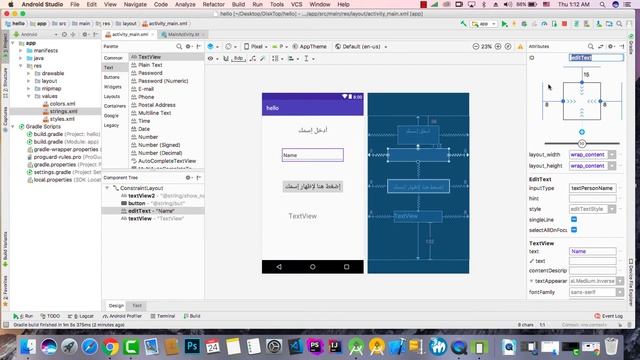
Task: Click the blue plus constraint icon below widget box
Action: click(x=582, y=132)
